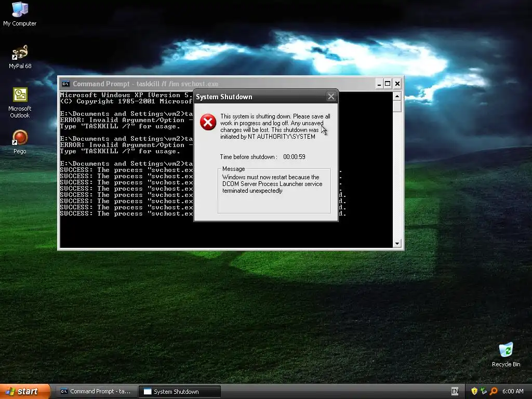Open the yellow security shield tray icon
The width and height of the screenshot is (532, 399).
[x=474, y=391]
